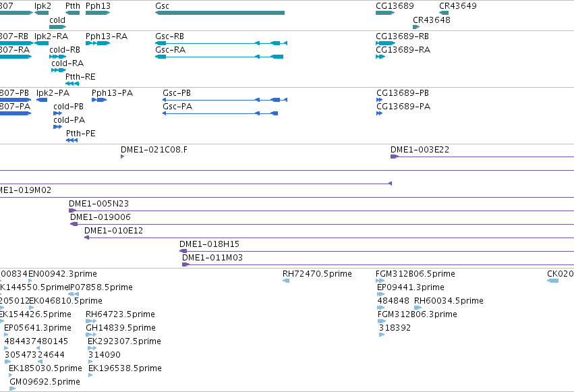Viewport: 574px width, 392px height.
Task: Select the Ipk2 gene arrow glyph
Action: [x=41, y=13]
